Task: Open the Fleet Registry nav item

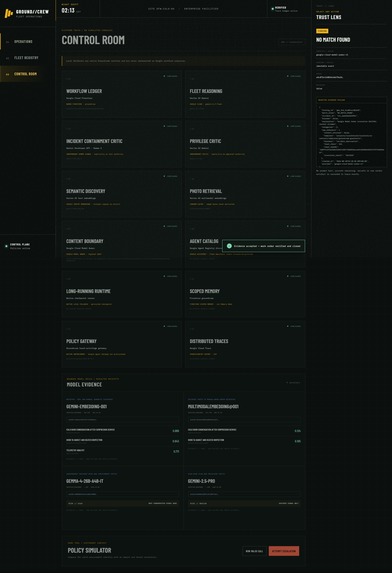Action: click(28, 58)
